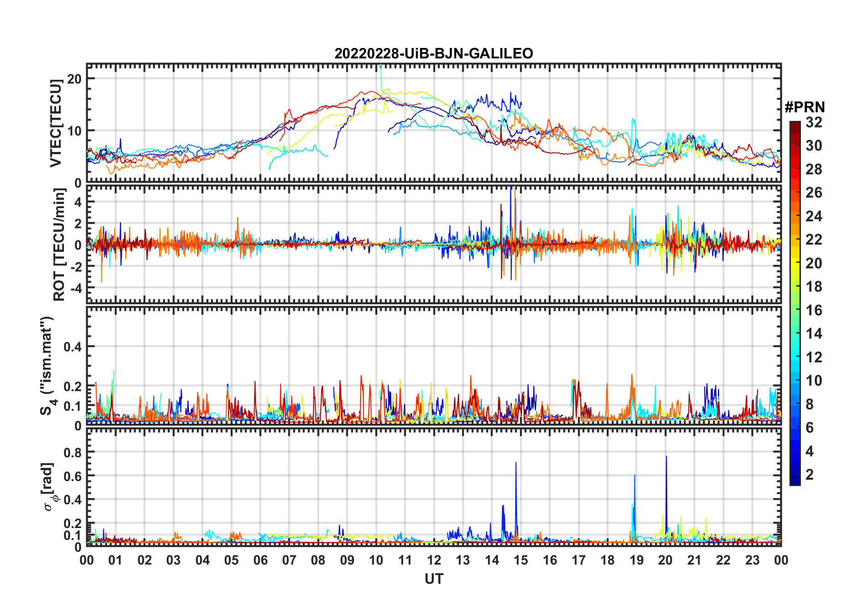
Task: Click the PRN colorbar's 14 tick label
Action: tap(814, 334)
